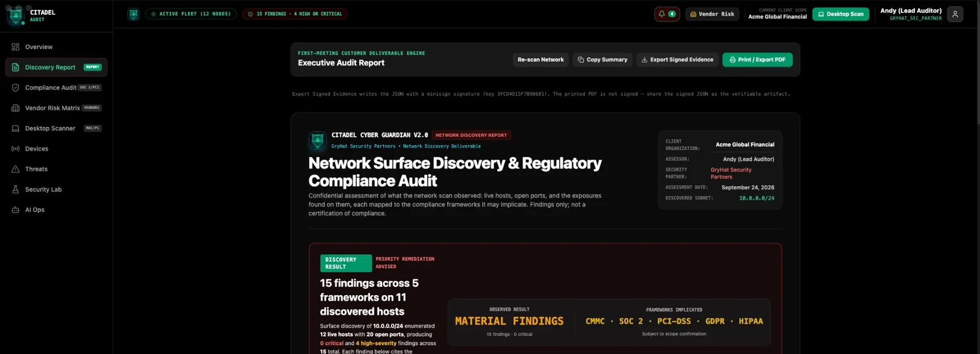Click the Vendor Risk building icon in header
980x354 pixels.
[693, 14]
